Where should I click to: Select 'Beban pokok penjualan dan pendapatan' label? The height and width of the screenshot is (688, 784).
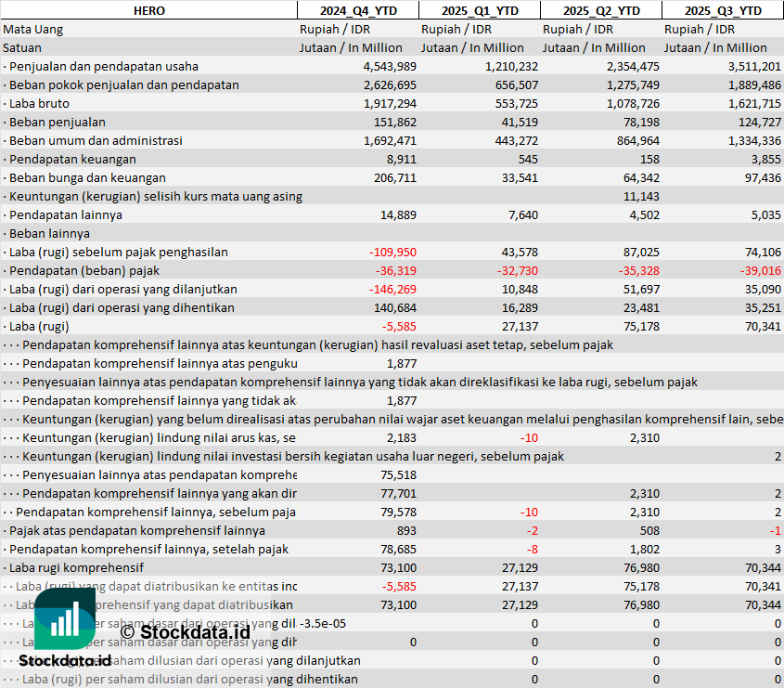tap(121, 85)
